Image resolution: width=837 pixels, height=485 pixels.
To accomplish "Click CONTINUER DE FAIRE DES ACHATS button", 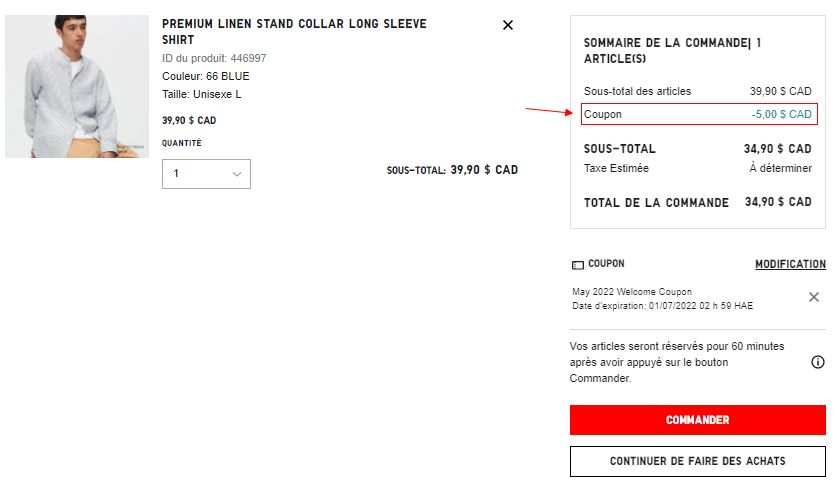I will tap(697, 461).
